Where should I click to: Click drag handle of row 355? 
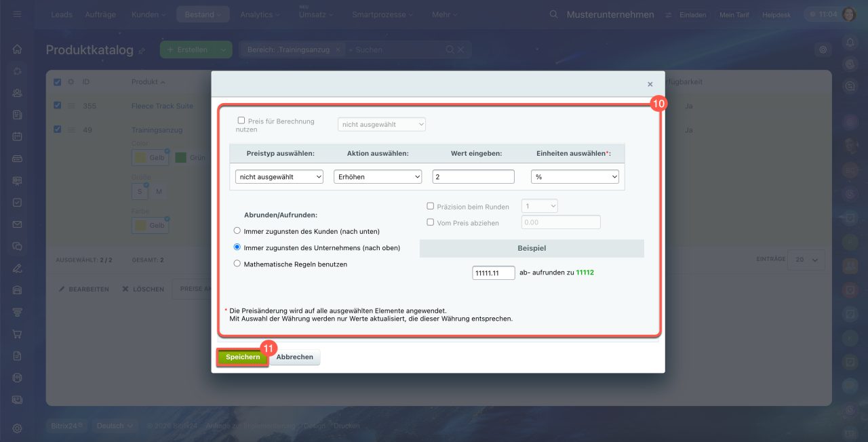(x=71, y=106)
